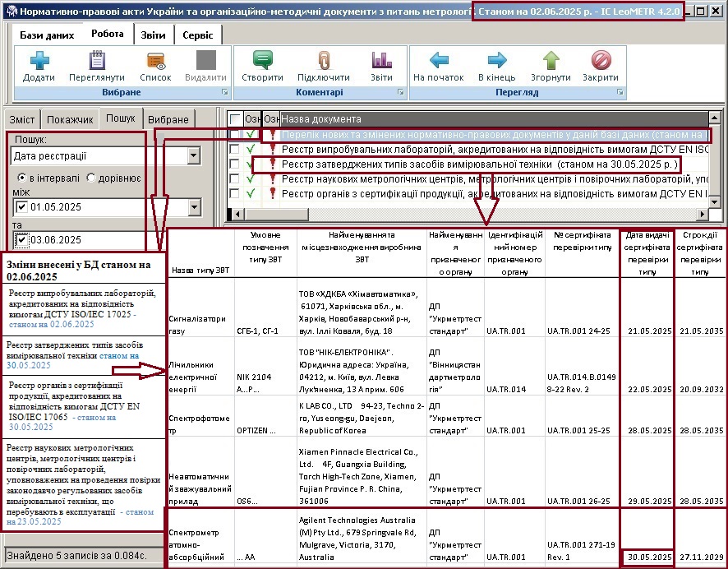This screenshot has height=569, width=728.
Task: Select the в інтервалі radio button
Action: pos(21,178)
